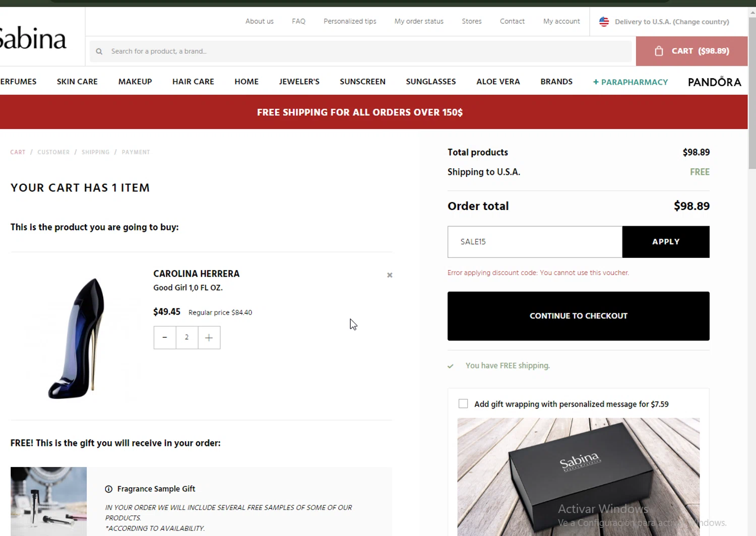
Task: Click the Good Girl perfume bottle image
Action: [76, 338]
